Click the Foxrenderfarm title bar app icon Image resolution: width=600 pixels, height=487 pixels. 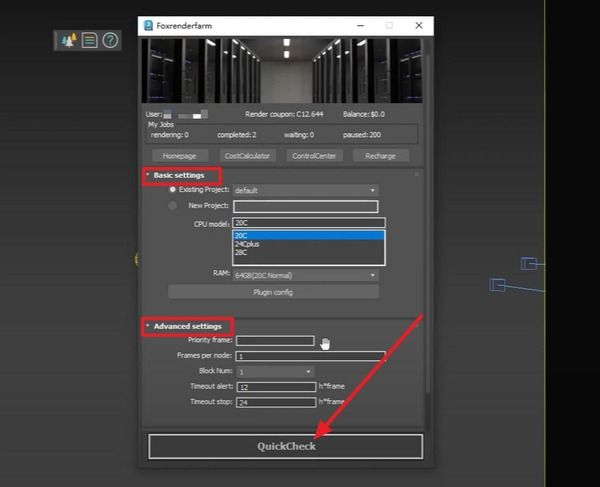[148, 26]
